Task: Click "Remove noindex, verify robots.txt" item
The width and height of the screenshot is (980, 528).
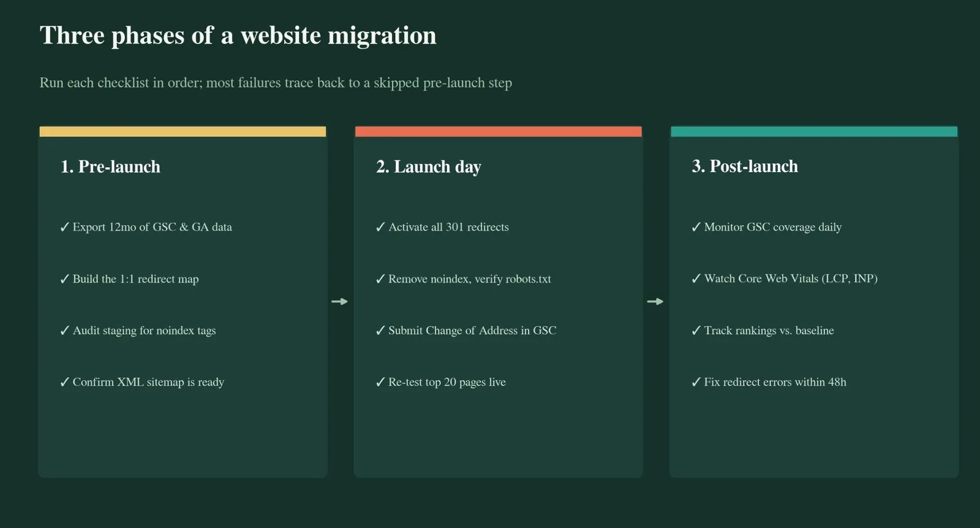Action: pos(470,279)
